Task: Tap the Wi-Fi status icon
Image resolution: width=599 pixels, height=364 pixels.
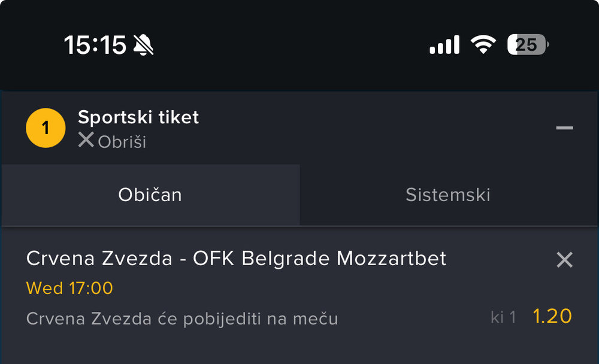Action: [x=483, y=45]
